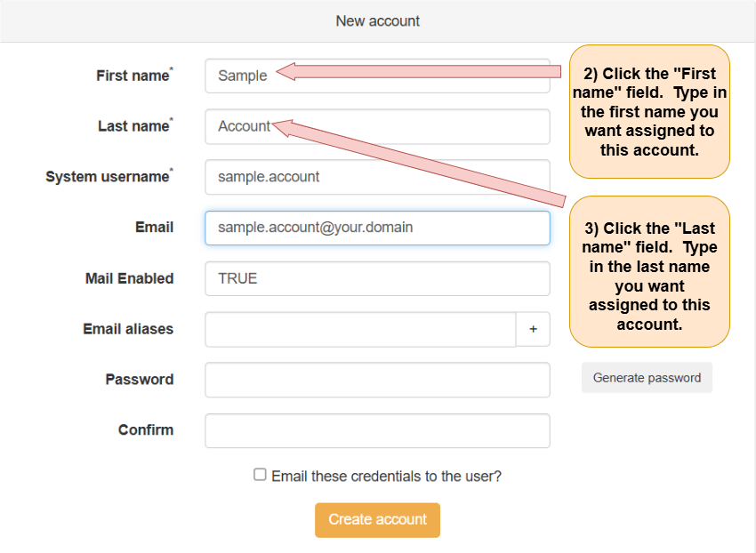Viewport: 756px width, 553px height.
Task: Click the step 2 "First name" instruction callout
Action: pyautogui.click(x=649, y=112)
